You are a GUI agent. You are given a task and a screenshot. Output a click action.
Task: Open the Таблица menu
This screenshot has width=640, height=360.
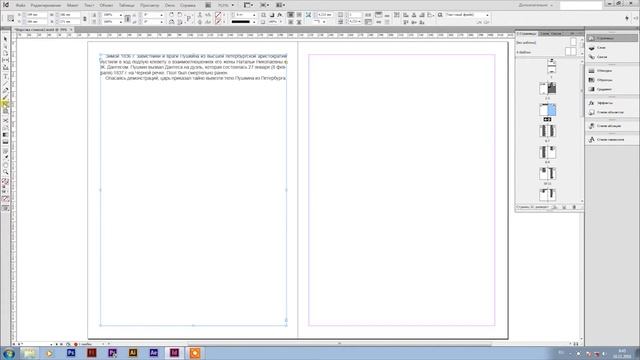(x=127, y=5)
